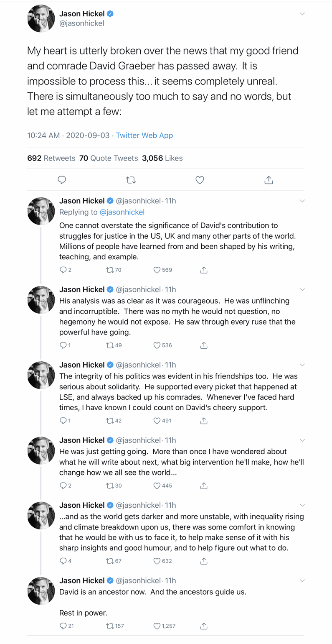Like the main tweet with heart icon
Screen dimensions: 332x644
[200, 180]
